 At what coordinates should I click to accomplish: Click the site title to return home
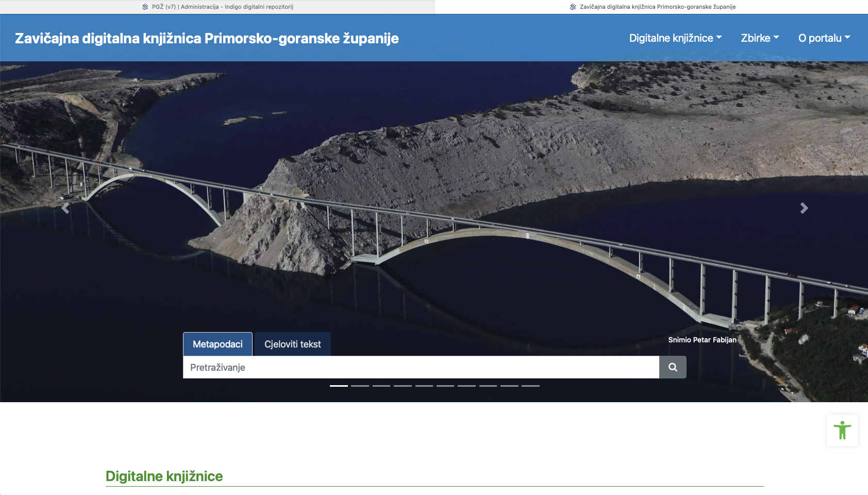tap(207, 38)
